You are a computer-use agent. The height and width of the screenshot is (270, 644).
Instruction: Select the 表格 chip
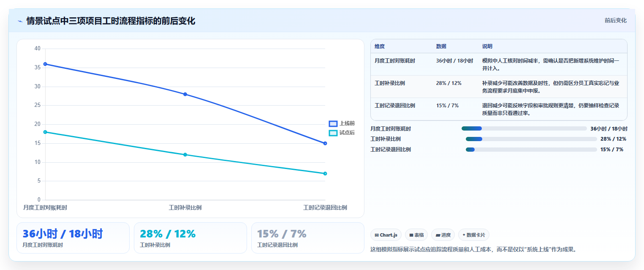click(x=416, y=235)
